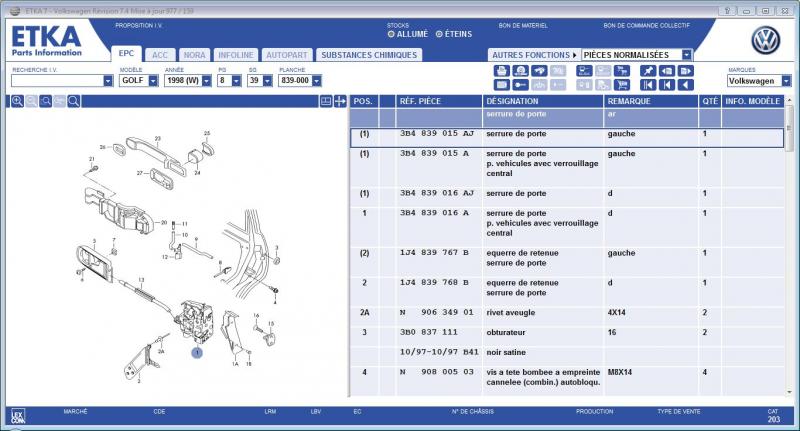Click the round stamp icon next to the printer
The height and width of the screenshot is (431, 800).
click(520, 70)
